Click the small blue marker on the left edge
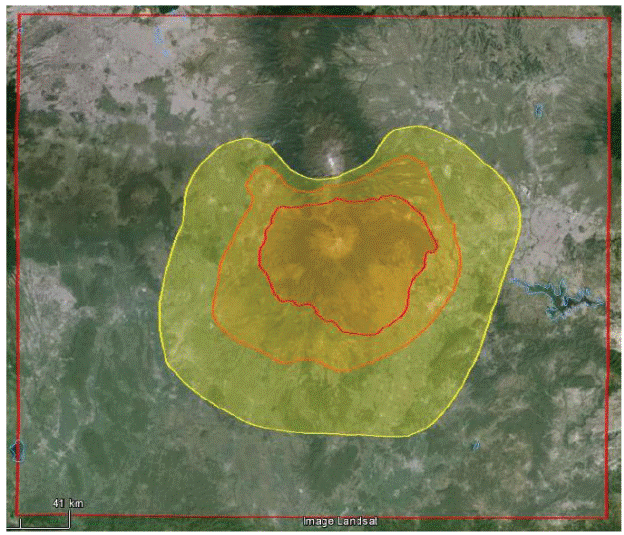 tap(14, 450)
